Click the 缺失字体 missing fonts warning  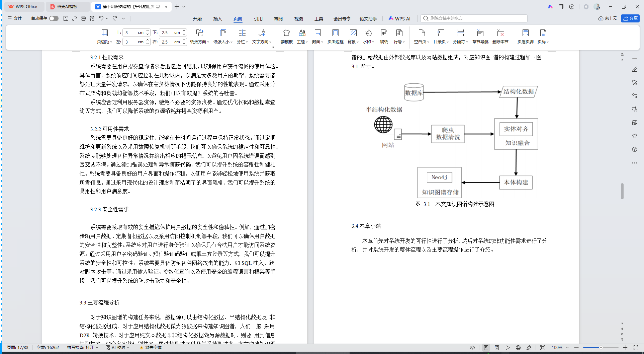click(x=151, y=348)
